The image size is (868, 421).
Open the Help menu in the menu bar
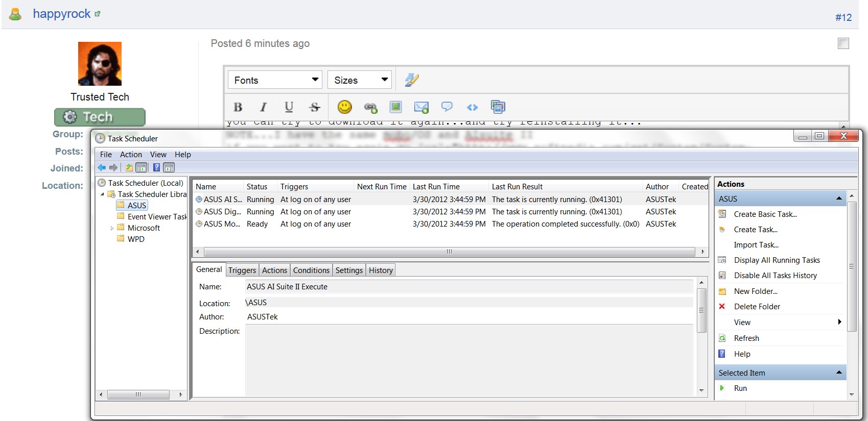(182, 155)
